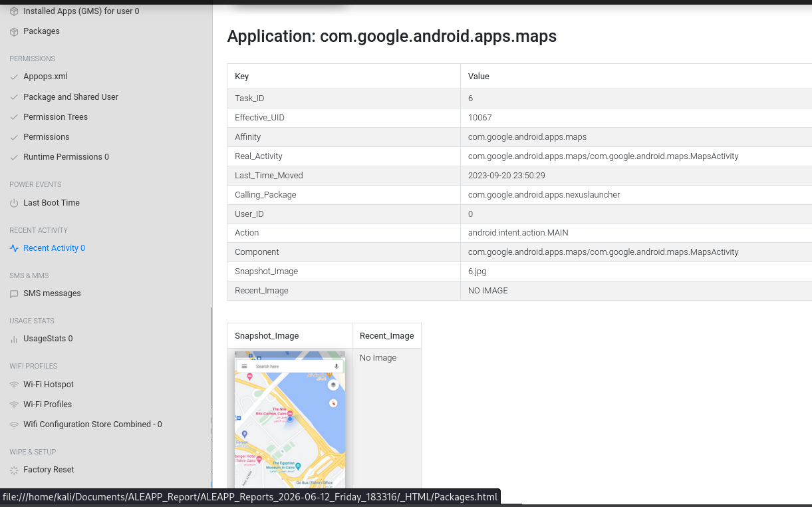Click the checkmark icon beside Runtime Permissions 0
This screenshot has width=812, height=507.
coord(14,157)
